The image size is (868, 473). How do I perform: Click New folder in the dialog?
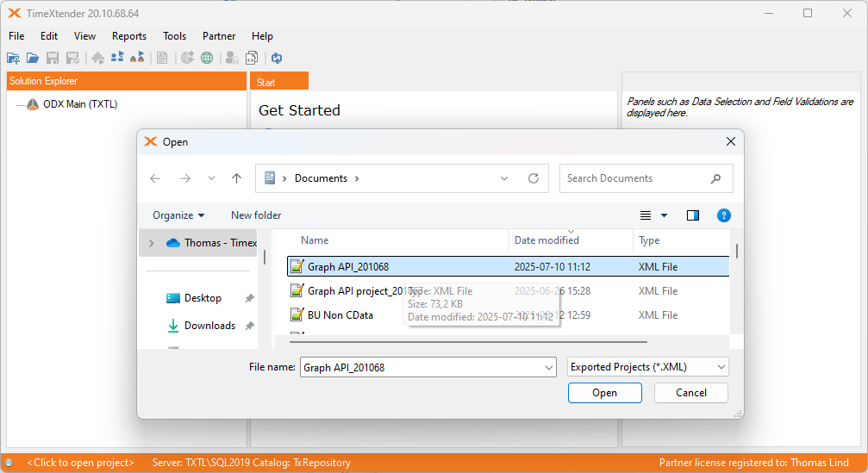[256, 215]
